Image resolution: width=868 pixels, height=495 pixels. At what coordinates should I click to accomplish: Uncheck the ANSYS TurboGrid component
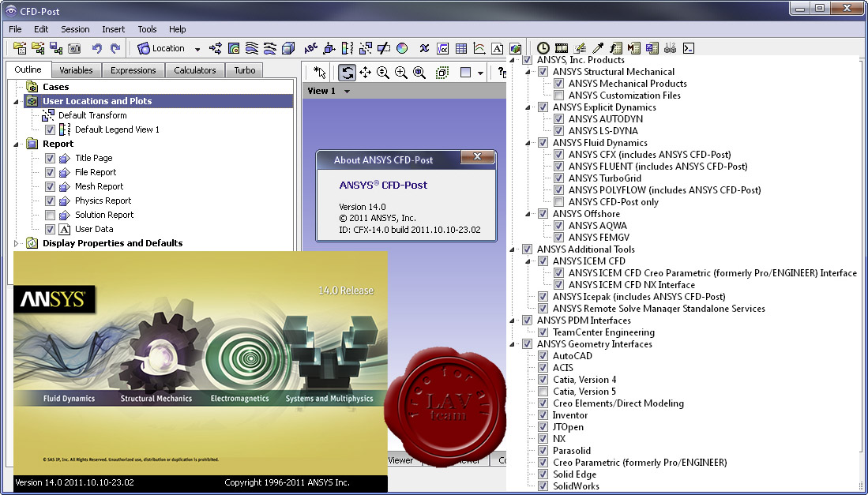[x=558, y=178]
